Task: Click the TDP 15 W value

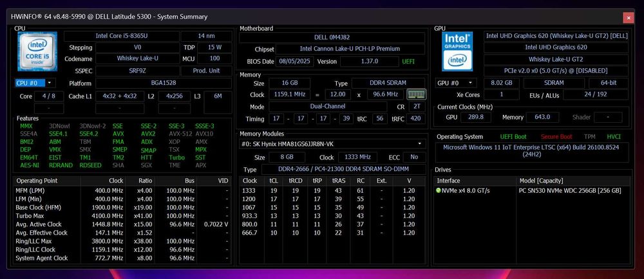Action: (214, 48)
